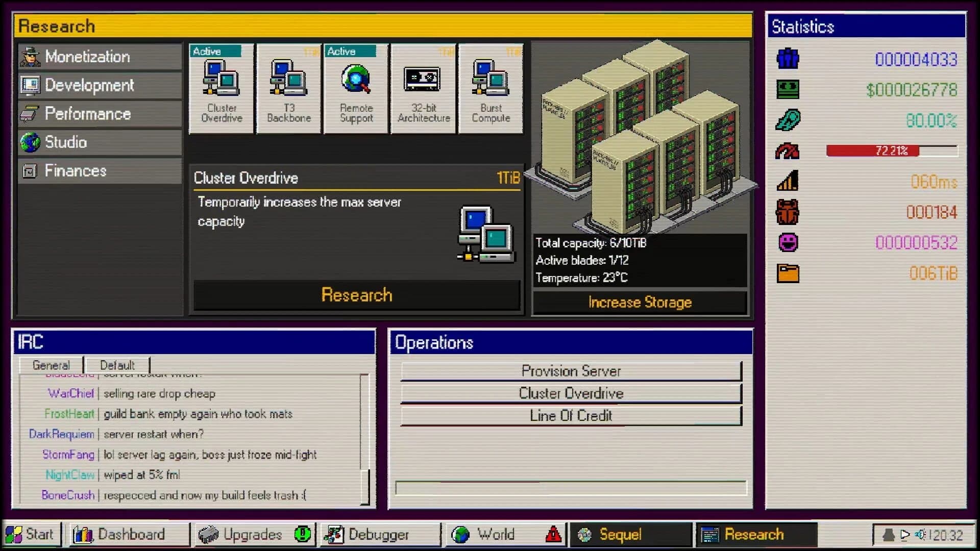Activate Line Of Credit in Operations
This screenshot has height=551, width=980.
571,416
